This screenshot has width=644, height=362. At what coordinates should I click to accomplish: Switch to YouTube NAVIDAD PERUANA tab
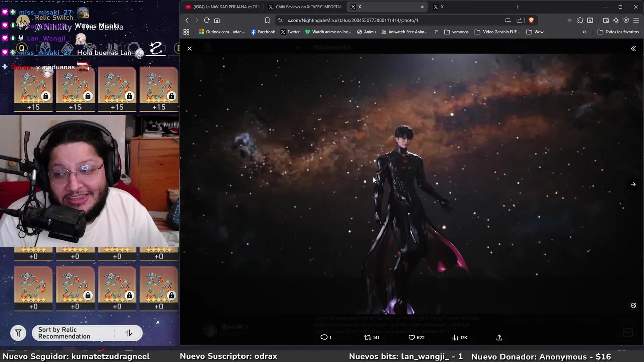pyautogui.click(x=221, y=7)
